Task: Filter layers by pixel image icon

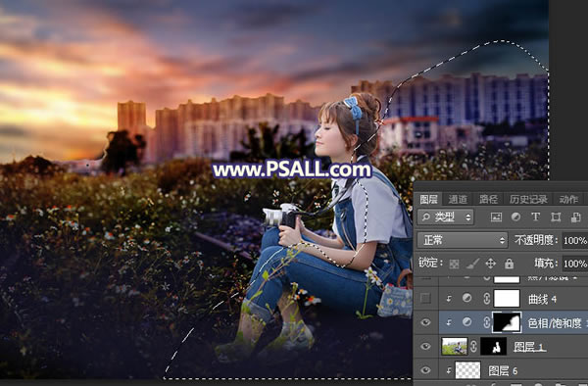Action: click(x=496, y=217)
